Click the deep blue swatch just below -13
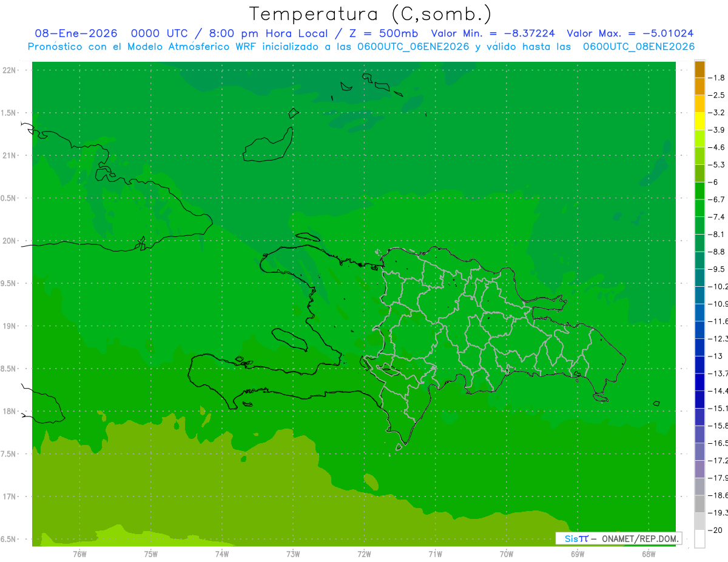Viewport: 728px width, 562px height. tap(699, 364)
